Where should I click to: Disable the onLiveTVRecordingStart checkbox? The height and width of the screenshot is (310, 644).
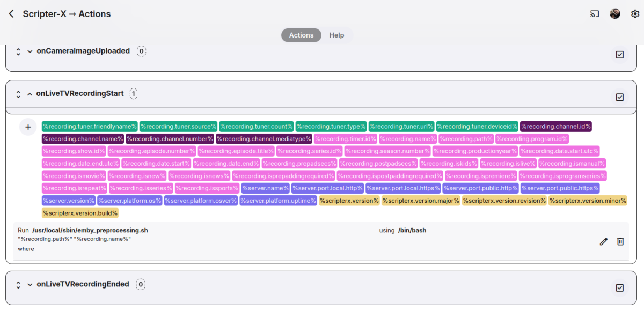619,97
